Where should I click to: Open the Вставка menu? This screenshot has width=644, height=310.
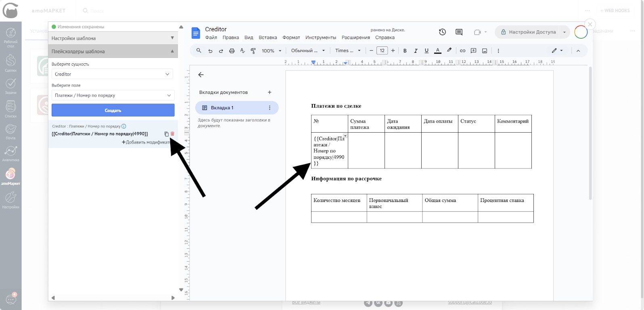268,37
